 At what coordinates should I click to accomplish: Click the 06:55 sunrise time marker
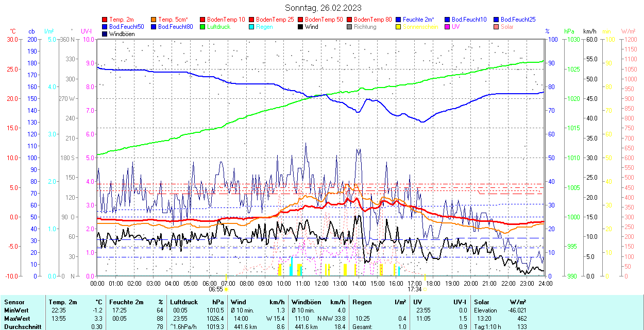tap(215, 289)
